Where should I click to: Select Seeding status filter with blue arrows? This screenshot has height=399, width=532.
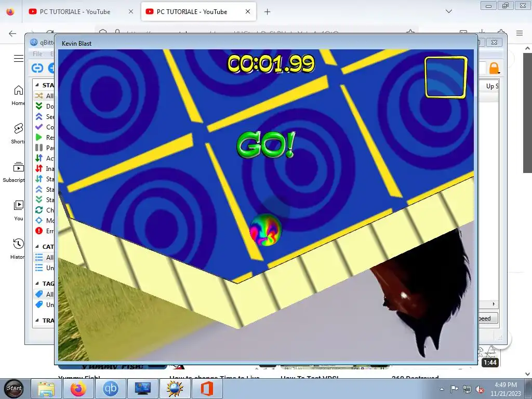click(x=44, y=117)
